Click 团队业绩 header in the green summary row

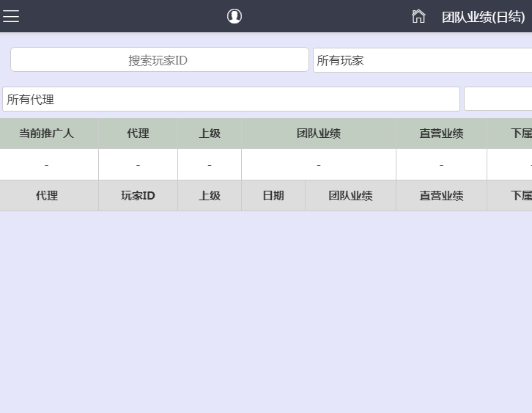(x=318, y=134)
